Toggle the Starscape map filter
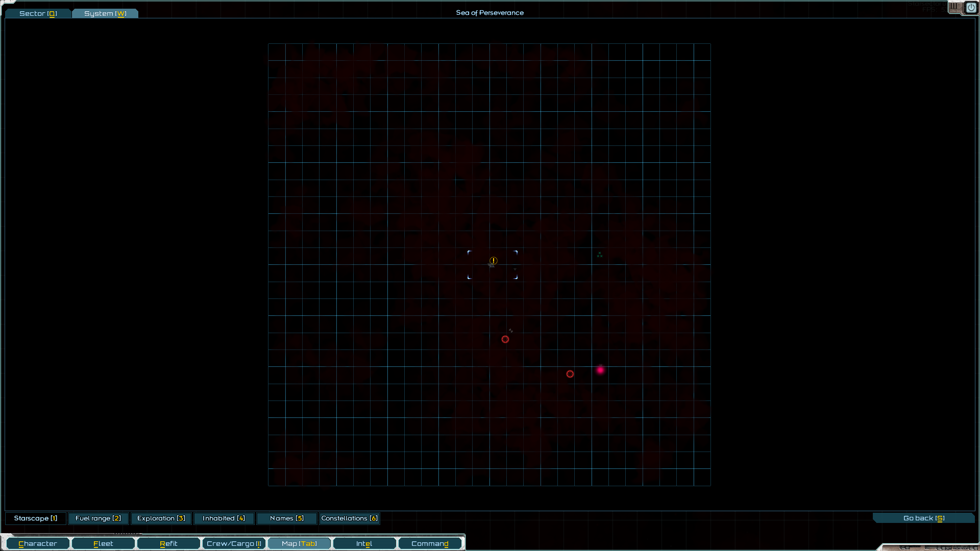Viewport: 980px width, 551px height. coord(35,518)
